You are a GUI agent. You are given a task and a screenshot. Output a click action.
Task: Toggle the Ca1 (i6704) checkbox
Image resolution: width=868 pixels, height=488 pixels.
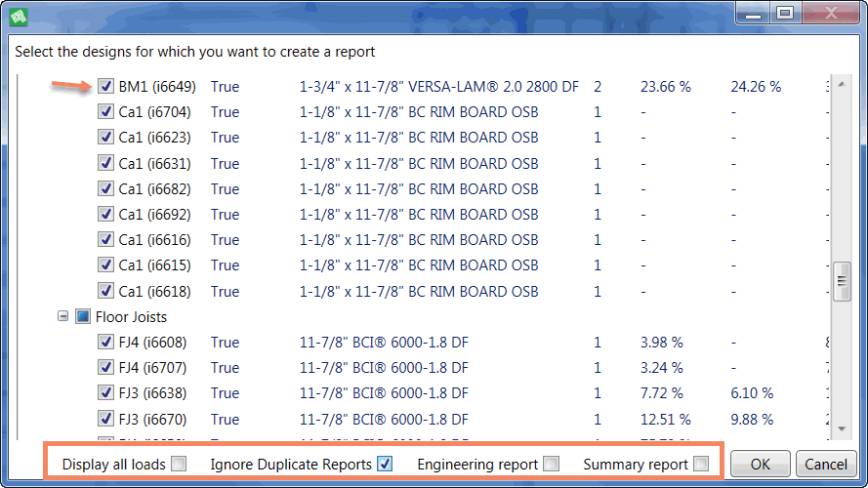[105, 112]
